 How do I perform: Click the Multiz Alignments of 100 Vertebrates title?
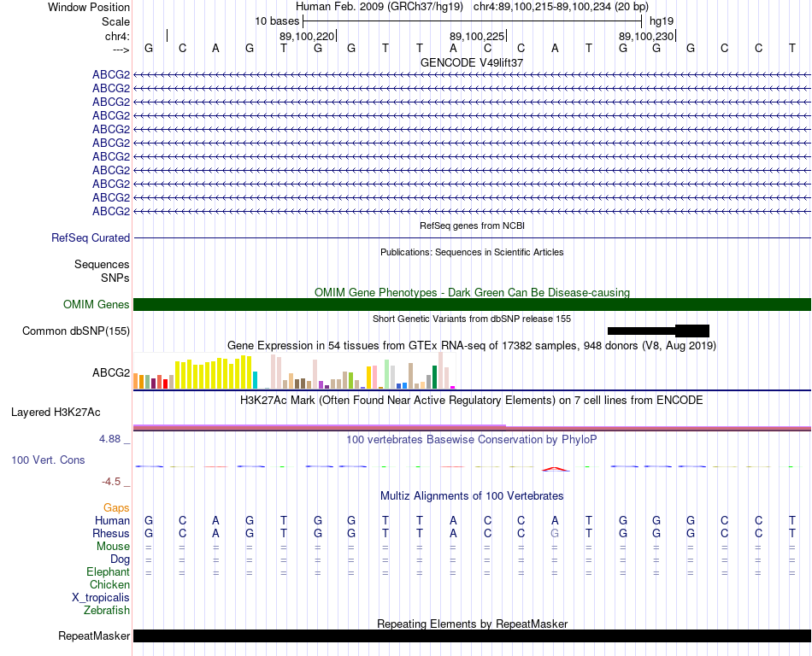point(472,496)
